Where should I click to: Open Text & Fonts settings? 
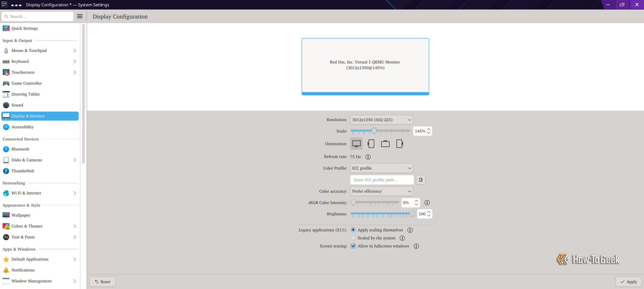[40, 237]
